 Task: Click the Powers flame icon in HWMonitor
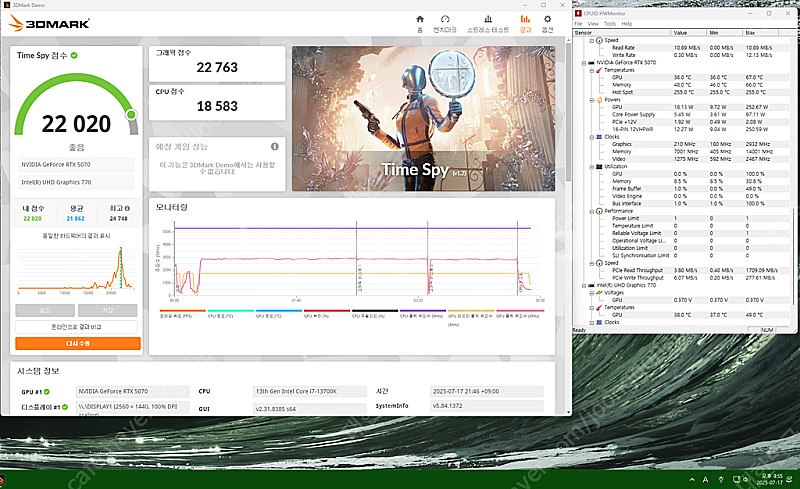599,100
